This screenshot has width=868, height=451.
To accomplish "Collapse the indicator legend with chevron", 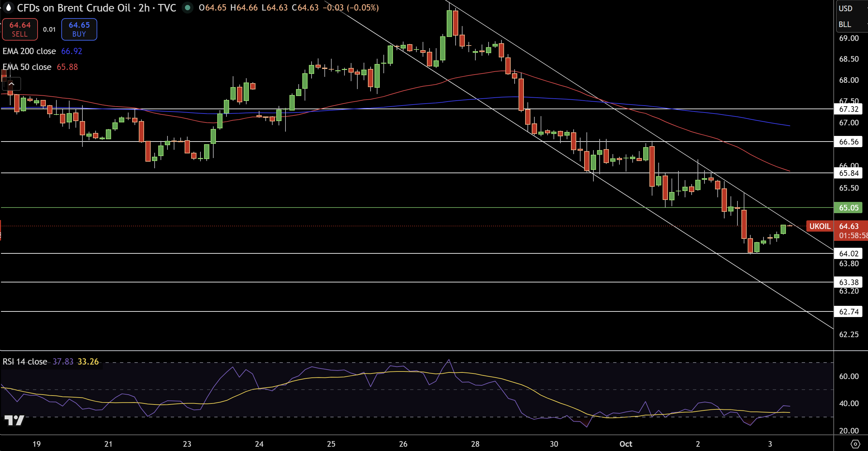I will pos(12,84).
